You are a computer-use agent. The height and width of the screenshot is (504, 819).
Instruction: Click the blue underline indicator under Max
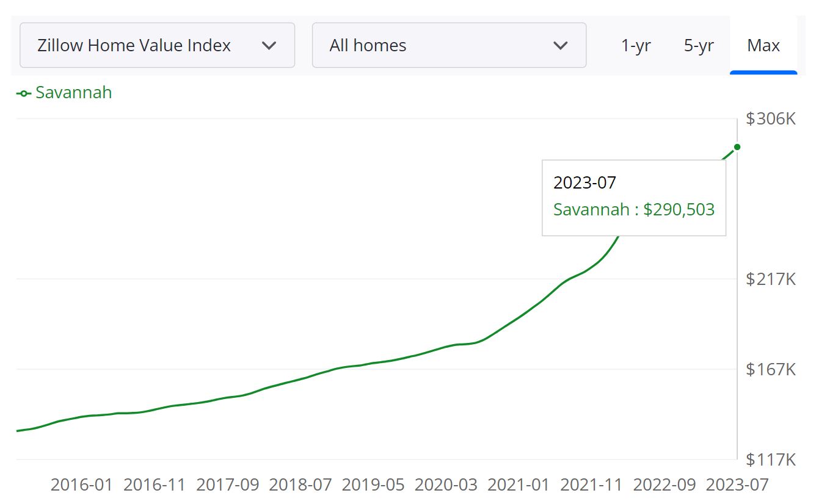pyautogui.click(x=763, y=72)
